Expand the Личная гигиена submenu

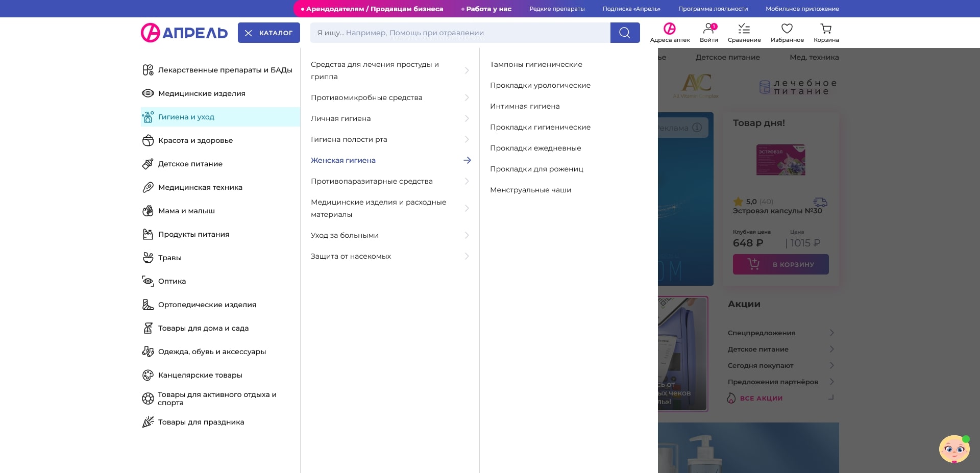point(341,118)
